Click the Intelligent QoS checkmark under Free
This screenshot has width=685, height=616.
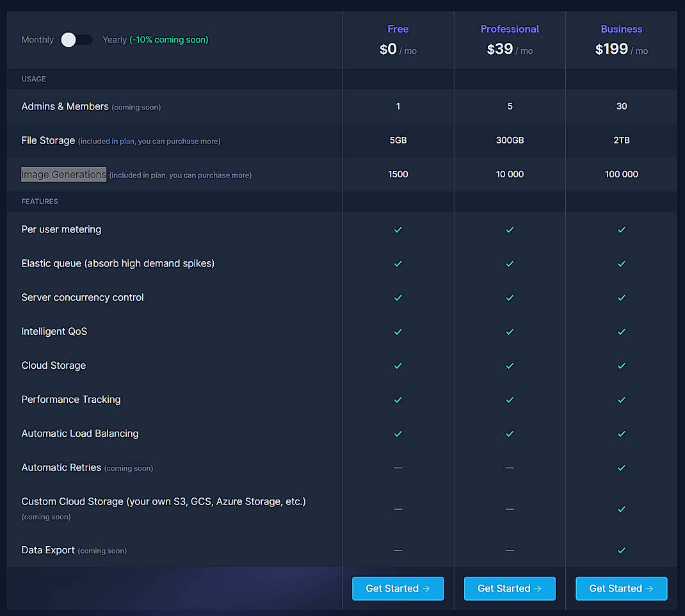coord(398,332)
